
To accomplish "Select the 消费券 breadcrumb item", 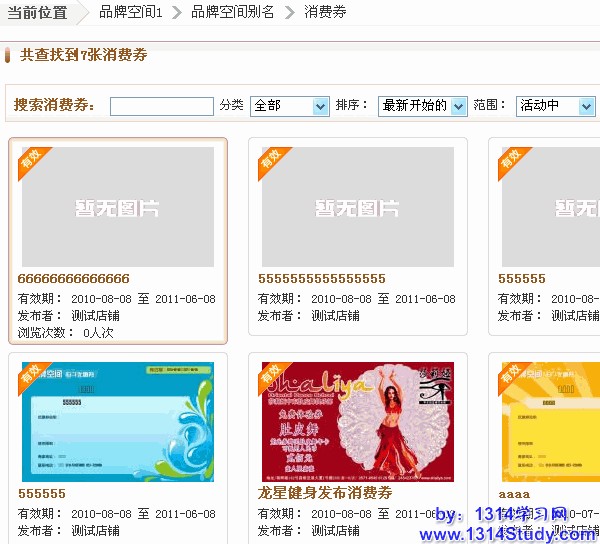I will (325, 13).
